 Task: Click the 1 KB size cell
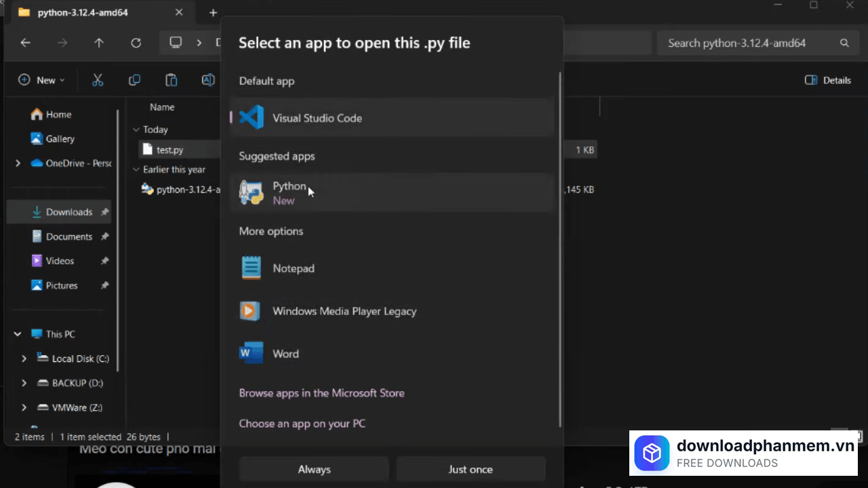point(585,150)
